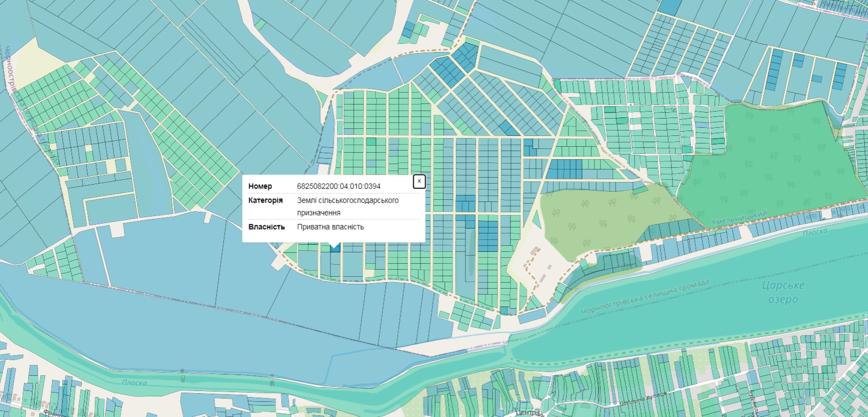Viewport: 868px width, 417px height.
Task: Click the Номер field label
Action: (x=260, y=186)
